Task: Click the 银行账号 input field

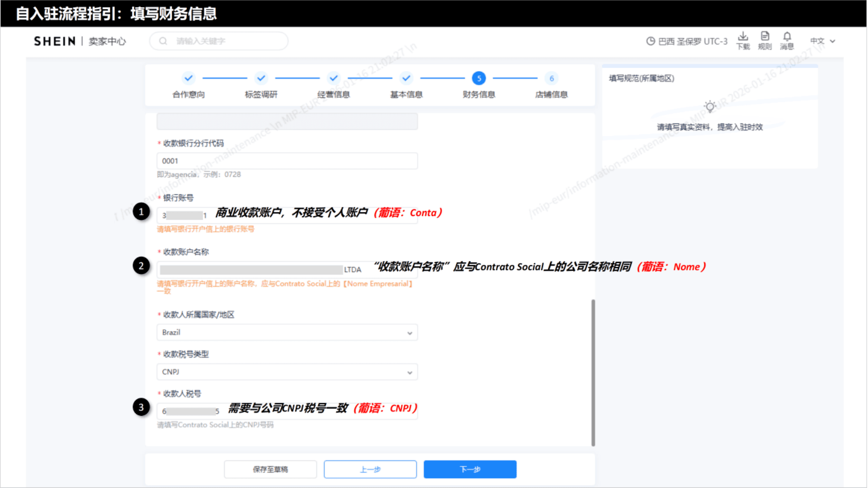Action: coord(287,216)
